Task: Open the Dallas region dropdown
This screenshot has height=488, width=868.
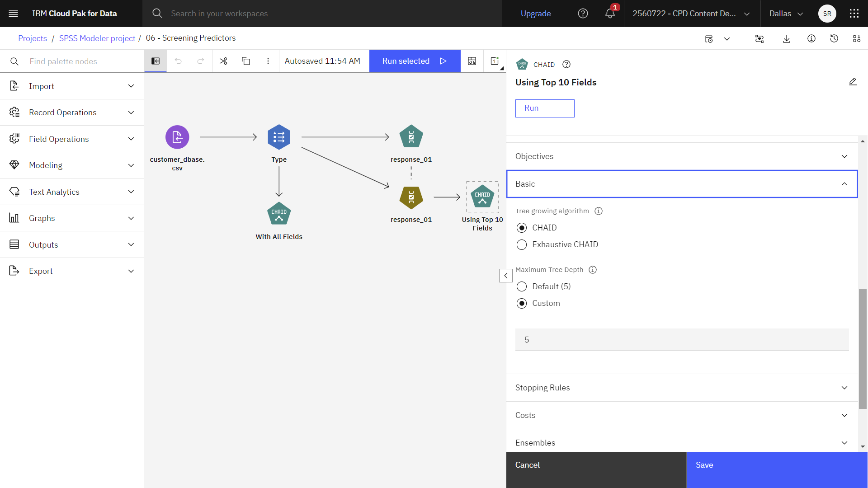Action: click(786, 14)
